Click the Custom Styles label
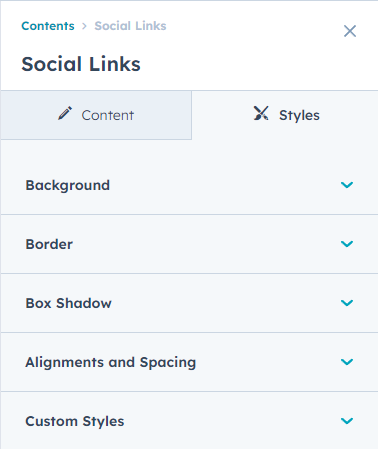378x449 pixels. [75, 422]
